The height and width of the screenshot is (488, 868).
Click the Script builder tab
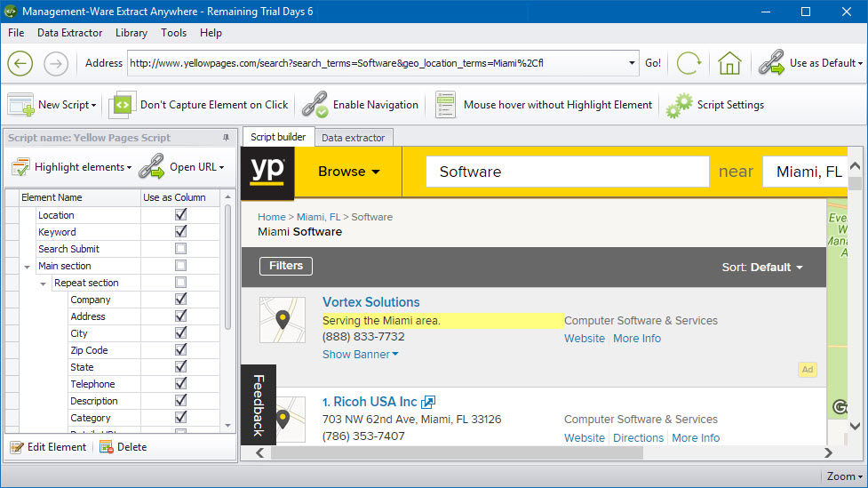coord(278,137)
